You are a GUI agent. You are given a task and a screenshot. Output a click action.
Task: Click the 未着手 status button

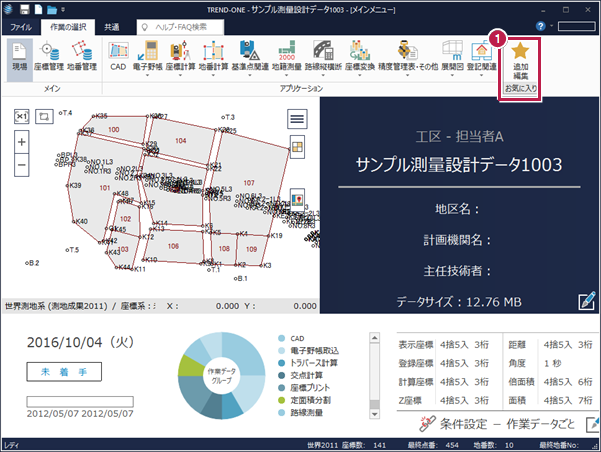click(64, 372)
